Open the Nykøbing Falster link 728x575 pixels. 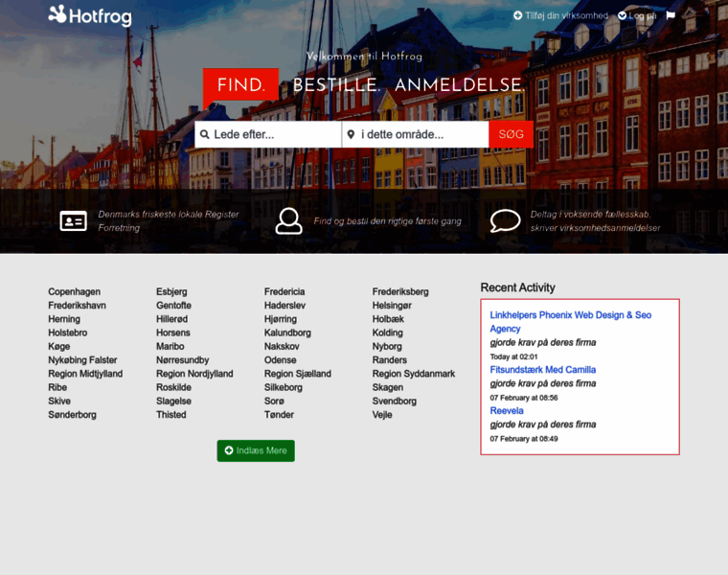coord(82,360)
